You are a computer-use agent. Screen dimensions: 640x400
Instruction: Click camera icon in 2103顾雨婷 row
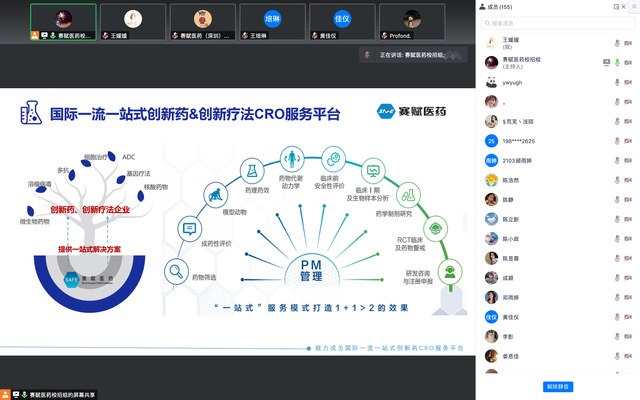[x=628, y=160]
